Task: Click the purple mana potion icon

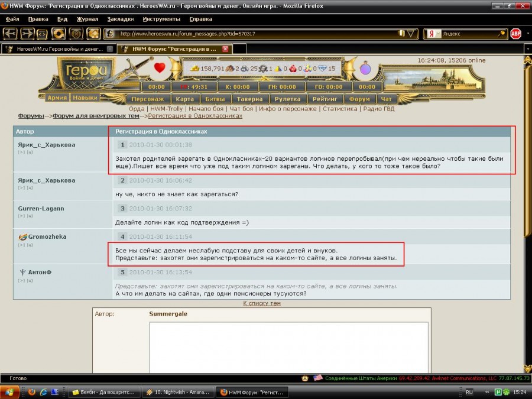Action: click(x=365, y=69)
